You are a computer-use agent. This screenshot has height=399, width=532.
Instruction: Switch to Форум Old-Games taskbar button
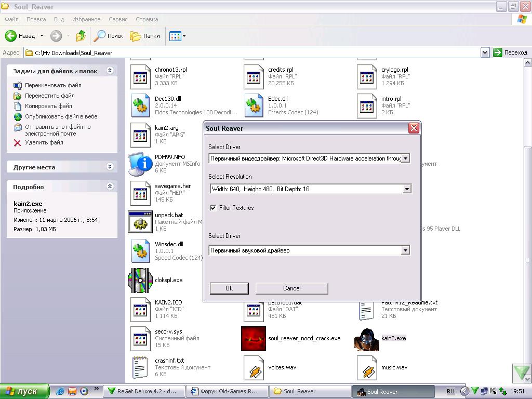tap(227, 391)
